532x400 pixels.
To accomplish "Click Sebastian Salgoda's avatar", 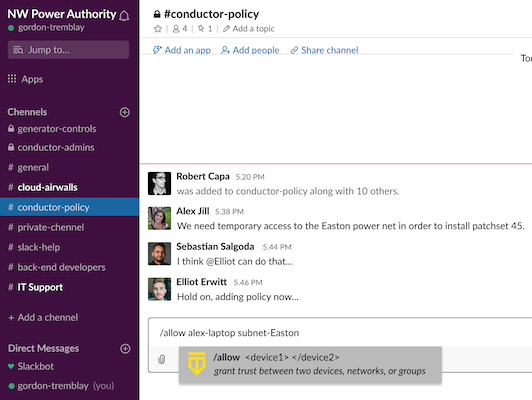I will pos(159,253).
